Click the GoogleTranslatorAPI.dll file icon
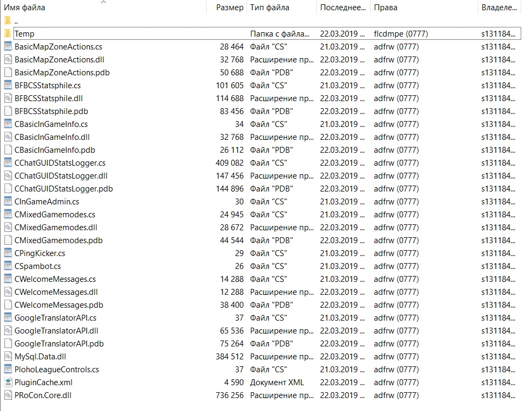The image size is (532, 411). (8, 330)
